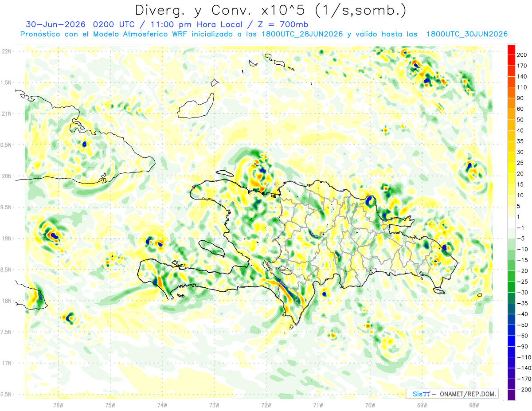Click white color band between 1 and -1
The height and width of the screenshot is (411, 532).
click(x=511, y=222)
